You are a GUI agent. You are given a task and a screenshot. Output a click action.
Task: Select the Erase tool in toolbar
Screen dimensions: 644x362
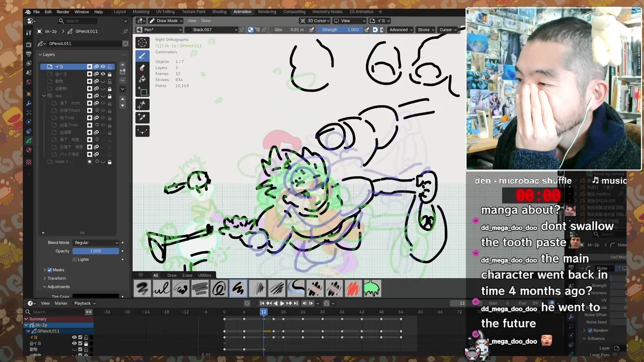pyautogui.click(x=142, y=67)
